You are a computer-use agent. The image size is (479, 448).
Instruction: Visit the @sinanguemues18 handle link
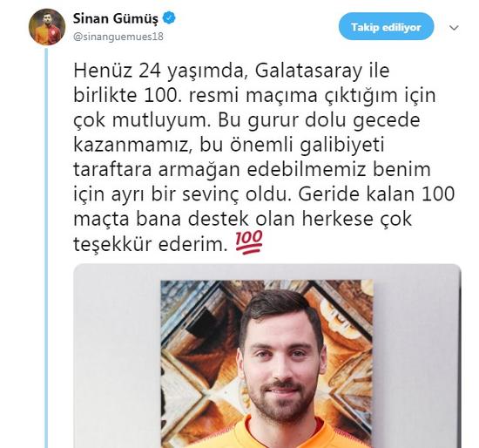[118, 37]
